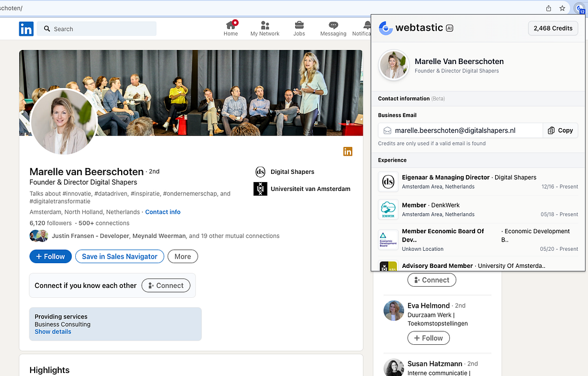588x376 pixels.
Task: Click Eva Helmond's profile photo
Action: click(394, 310)
